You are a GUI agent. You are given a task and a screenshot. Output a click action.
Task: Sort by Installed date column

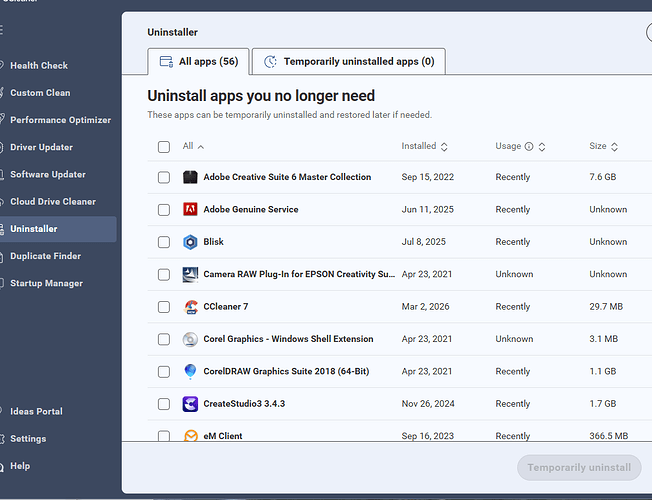click(425, 146)
